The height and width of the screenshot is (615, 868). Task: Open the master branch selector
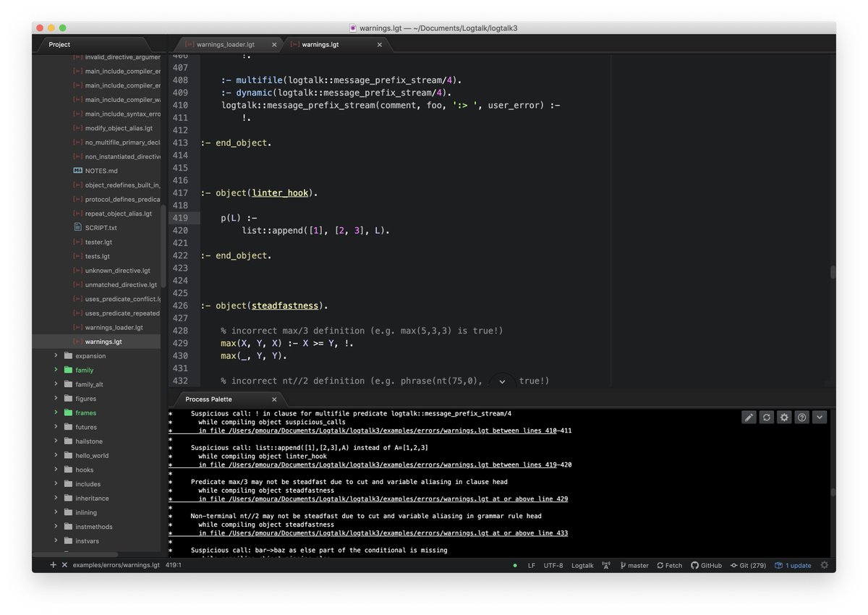point(634,565)
